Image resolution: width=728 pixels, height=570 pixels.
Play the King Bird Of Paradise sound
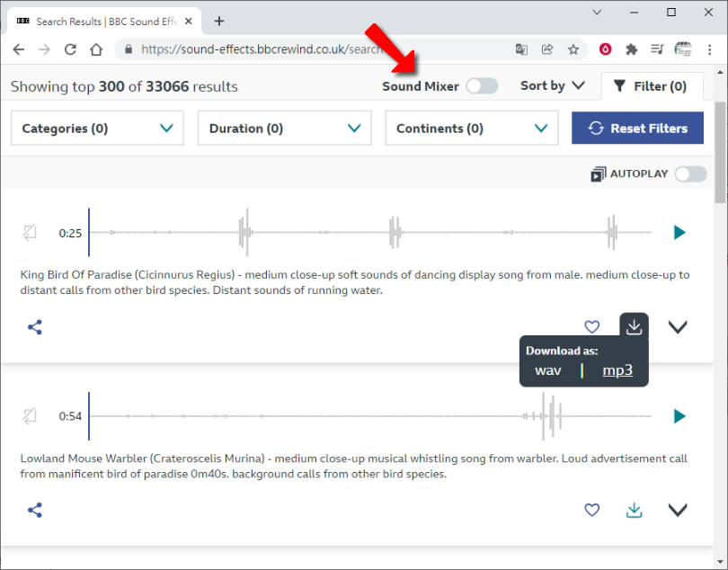click(x=679, y=232)
